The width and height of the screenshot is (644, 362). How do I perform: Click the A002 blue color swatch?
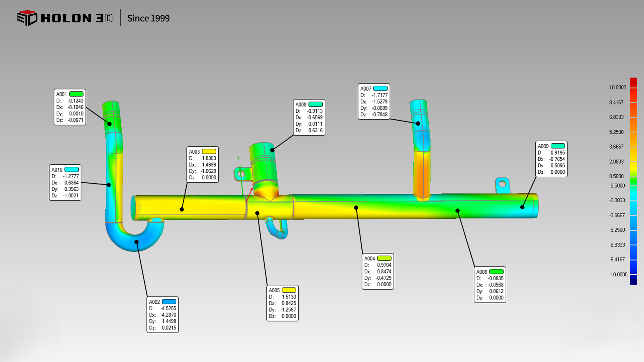(169, 302)
